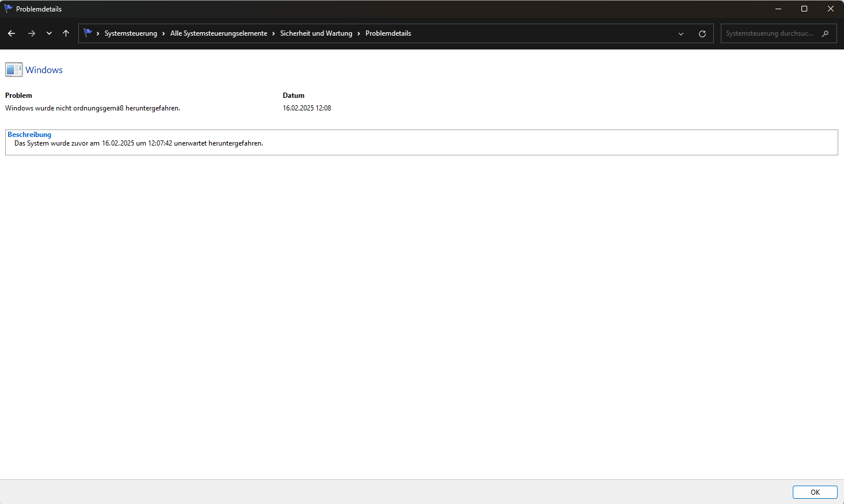
Task: Click Problemdetails breadcrumb
Action: (388, 33)
